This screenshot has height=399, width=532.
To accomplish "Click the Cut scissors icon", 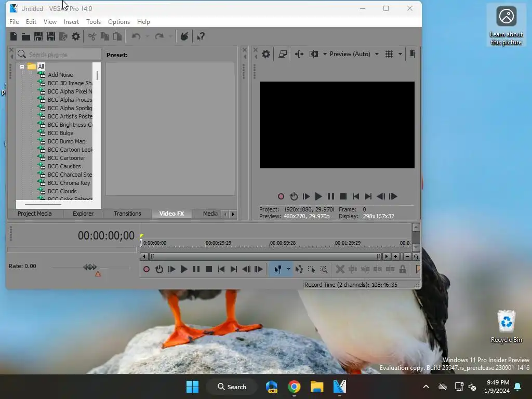I will click(92, 36).
